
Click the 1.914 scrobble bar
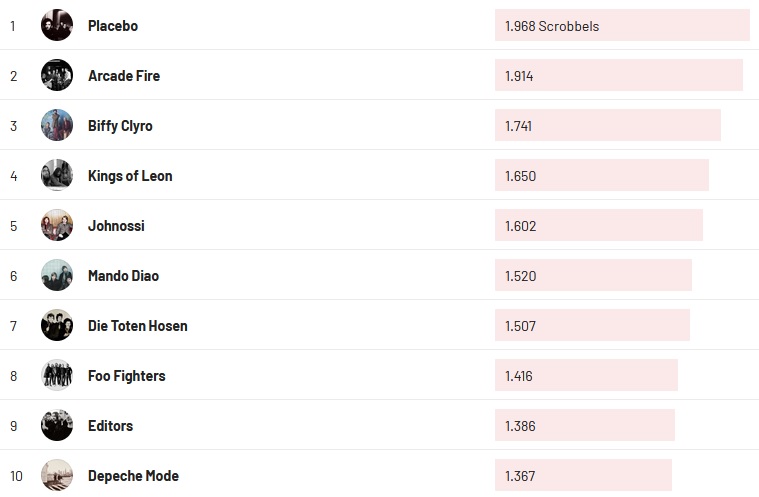(618, 76)
